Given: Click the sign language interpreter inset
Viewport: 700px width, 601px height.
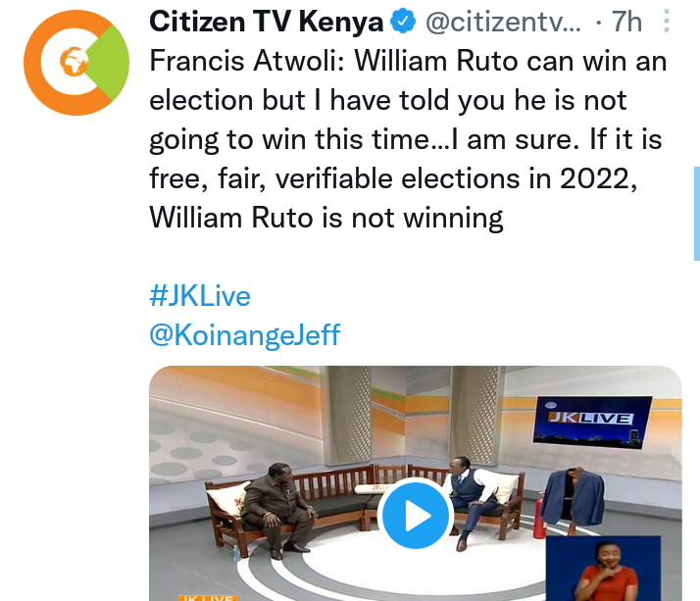Looking at the screenshot, I should [x=603, y=569].
